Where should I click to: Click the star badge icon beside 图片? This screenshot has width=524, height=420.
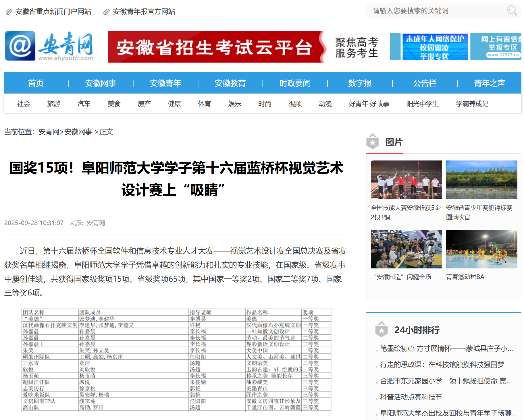[x=373, y=142]
